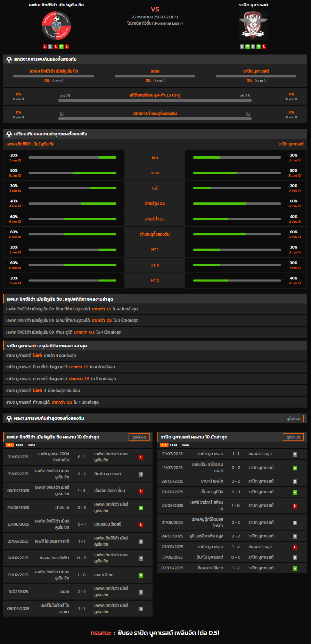Click the W badge on Rapid's 28/06/2025 row
This screenshot has width=311, height=644.
295,492
